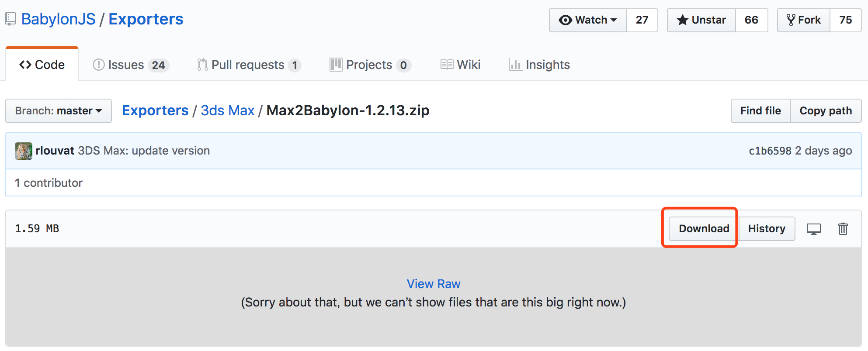
Task: Open the Projects tab
Action: (x=370, y=65)
